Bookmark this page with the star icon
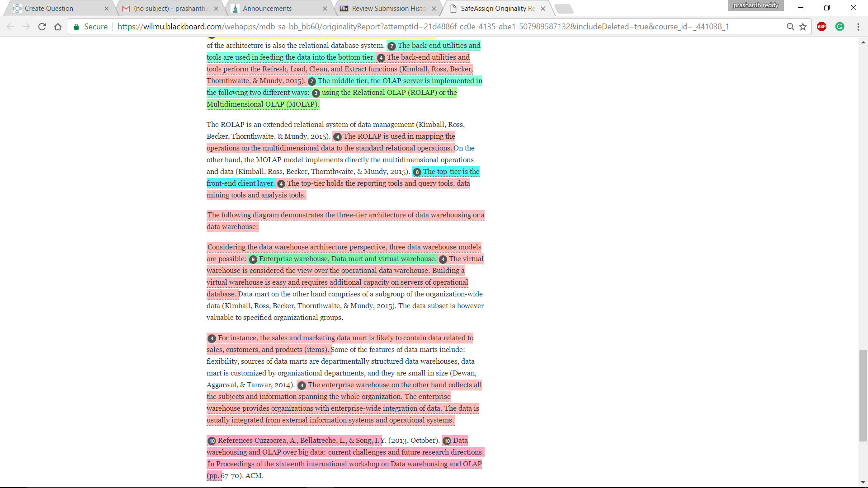 click(803, 27)
